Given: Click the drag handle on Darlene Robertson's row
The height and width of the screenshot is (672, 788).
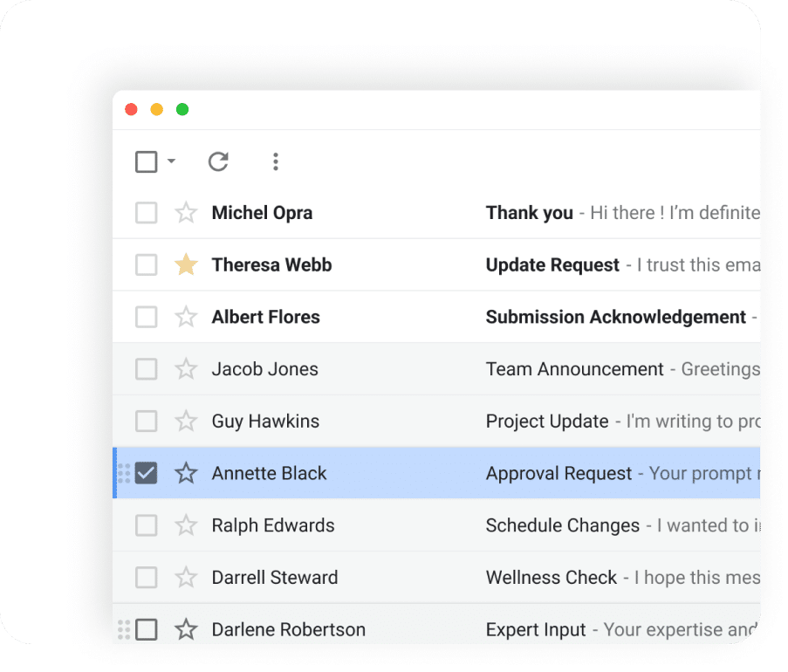Looking at the screenshot, I should pyautogui.click(x=123, y=629).
